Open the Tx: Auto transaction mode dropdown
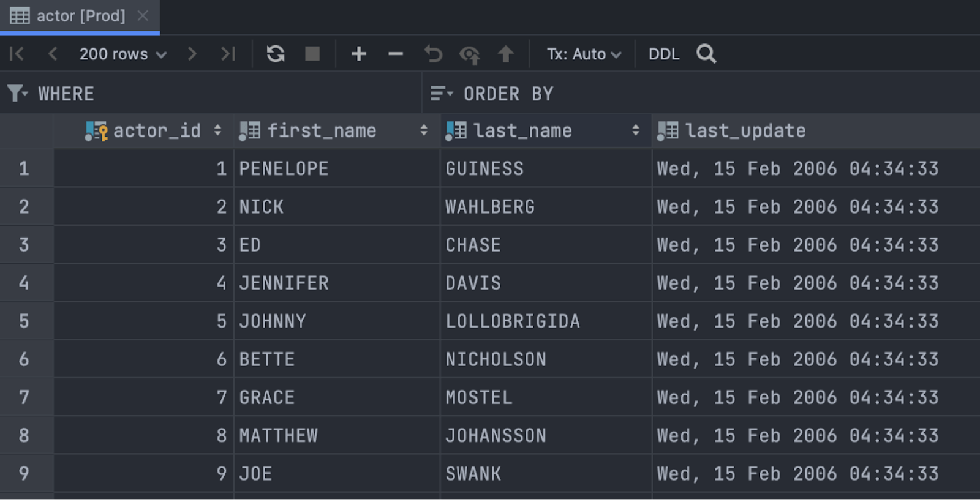 click(x=584, y=54)
